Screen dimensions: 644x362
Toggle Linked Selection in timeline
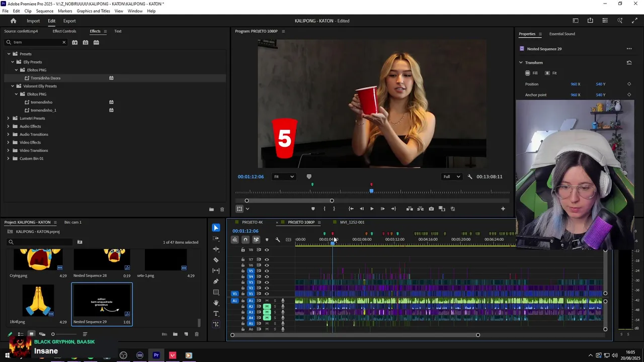coord(256,239)
